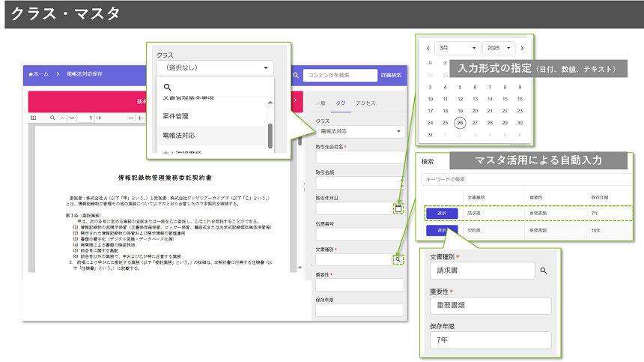Click the 取引先会社名 input field
Screen dimensions: 644x362
(x=360, y=157)
